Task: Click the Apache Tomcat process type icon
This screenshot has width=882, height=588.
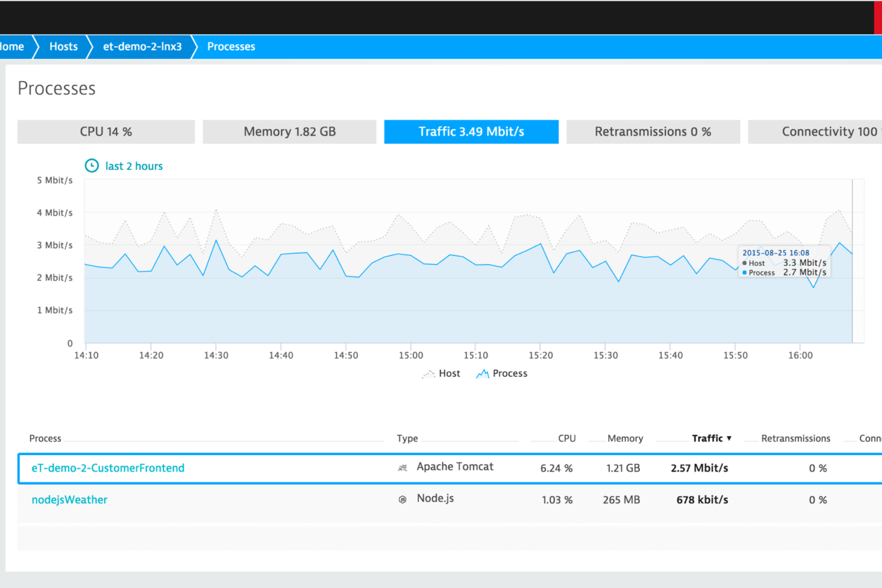Action: [403, 468]
